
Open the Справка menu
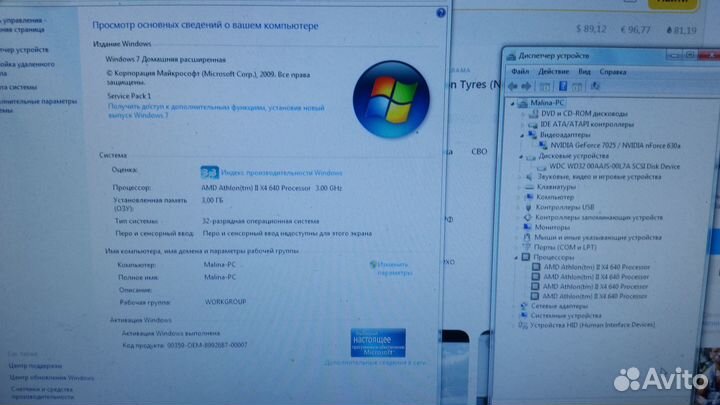click(x=613, y=72)
